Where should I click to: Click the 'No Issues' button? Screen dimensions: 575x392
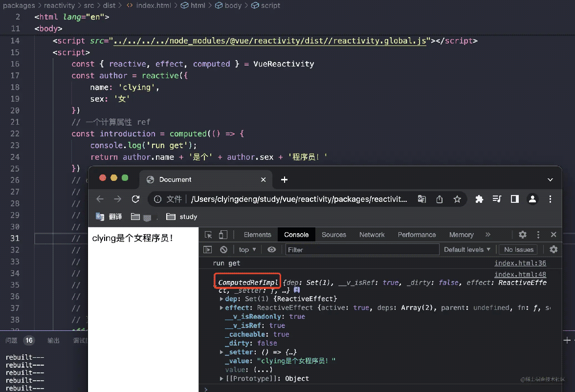518,250
